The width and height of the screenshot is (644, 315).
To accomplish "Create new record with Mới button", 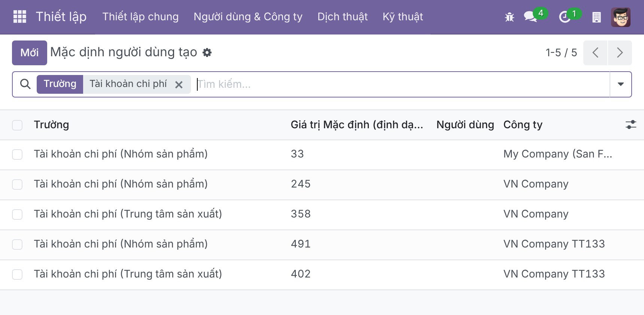I will point(30,52).
